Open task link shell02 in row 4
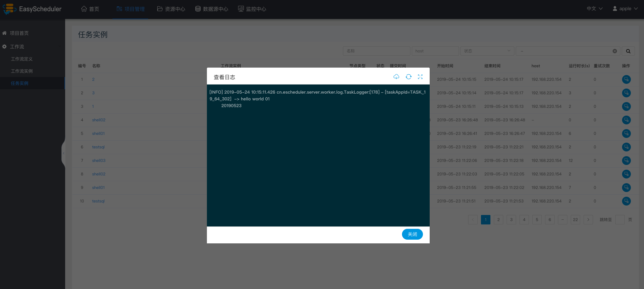This screenshot has height=289, width=644. [99, 120]
